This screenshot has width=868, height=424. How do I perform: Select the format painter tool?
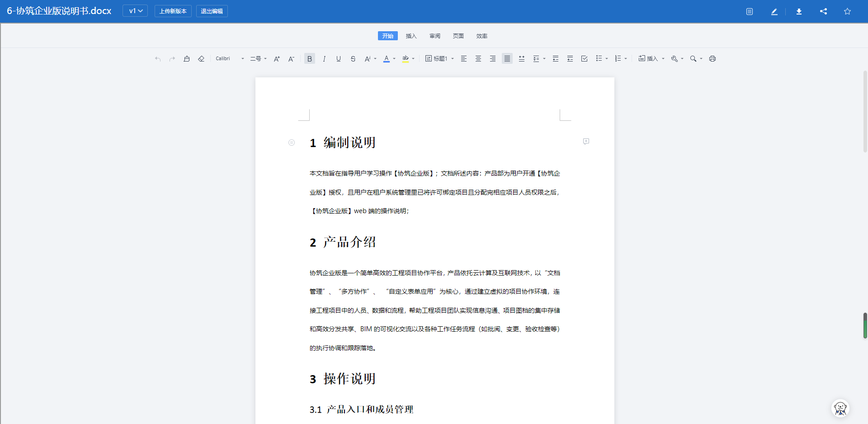[x=187, y=58]
